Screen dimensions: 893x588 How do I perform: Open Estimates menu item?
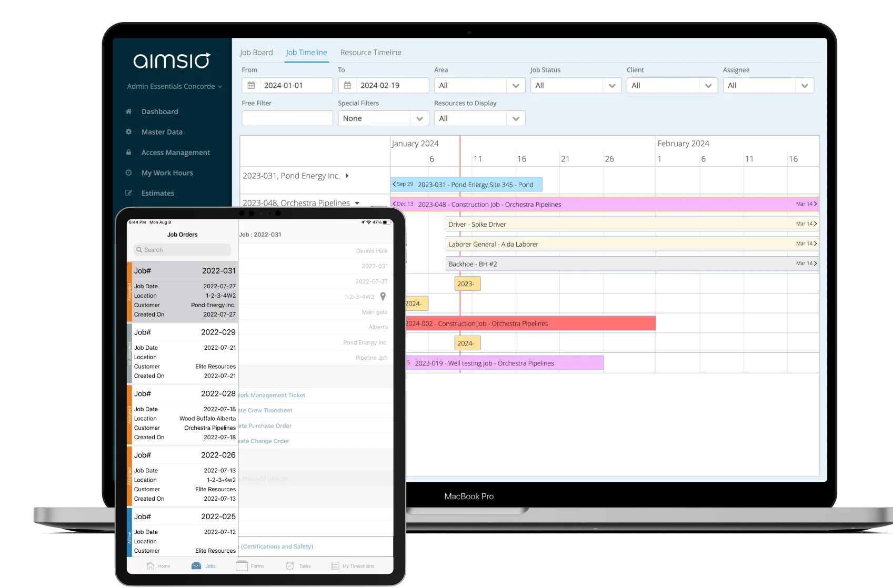[157, 193]
